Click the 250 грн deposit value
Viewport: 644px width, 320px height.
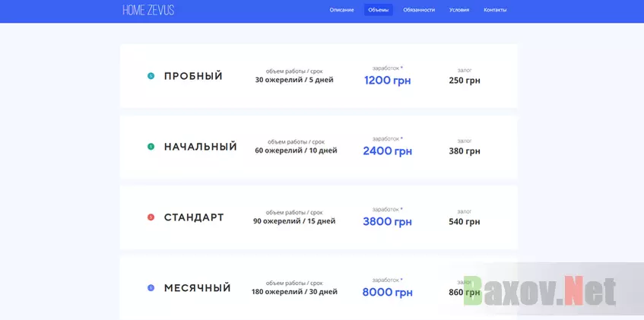coord(465,81)
